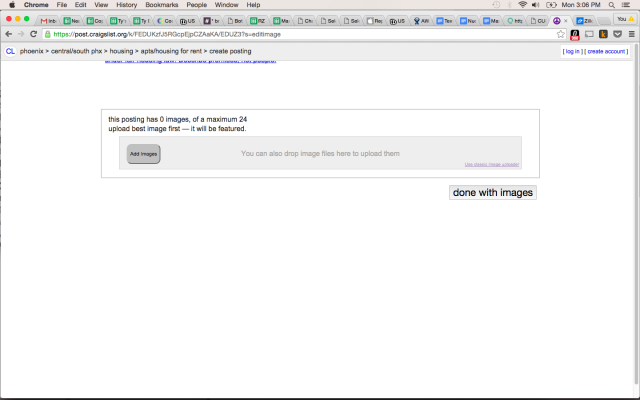This screenshot has width=640, height=400.
Task: Reload the page
Action: (35, 34)
